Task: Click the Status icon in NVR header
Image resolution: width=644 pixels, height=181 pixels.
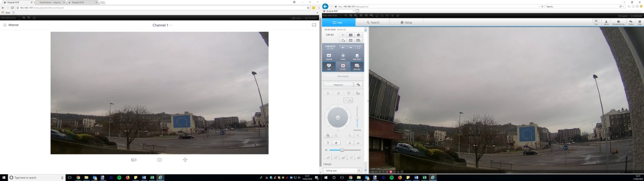Action: (x=631, y=22)
